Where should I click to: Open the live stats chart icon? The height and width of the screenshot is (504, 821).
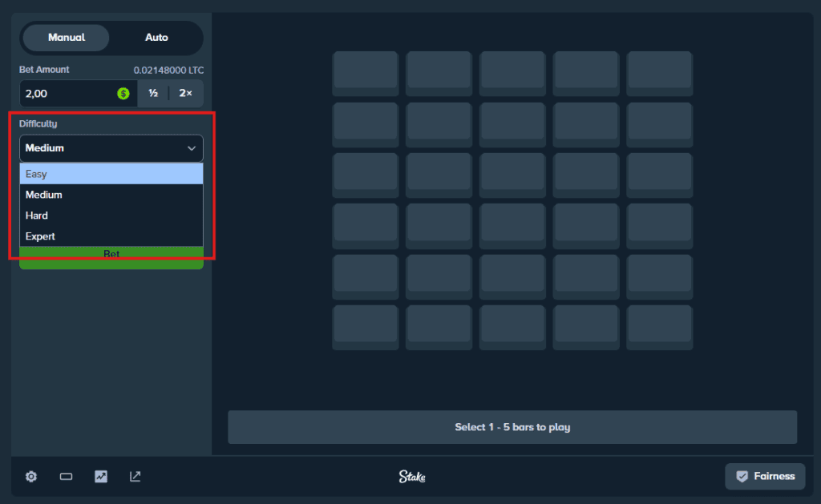pos(101,477)
